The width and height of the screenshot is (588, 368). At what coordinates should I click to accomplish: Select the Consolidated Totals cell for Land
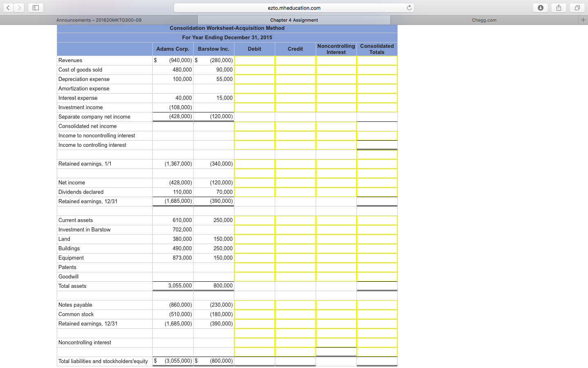coord(377,239)
